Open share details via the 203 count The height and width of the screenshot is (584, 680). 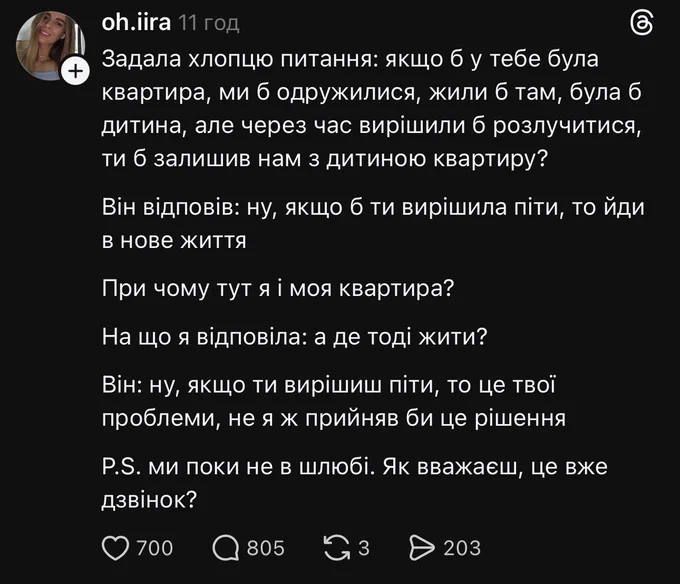462,548
